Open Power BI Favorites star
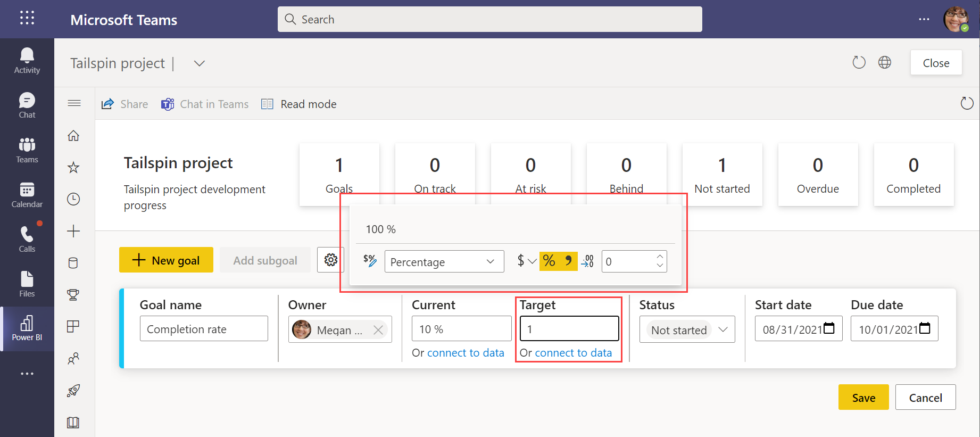This screenshot has width=980, height=437. [73, 168]
